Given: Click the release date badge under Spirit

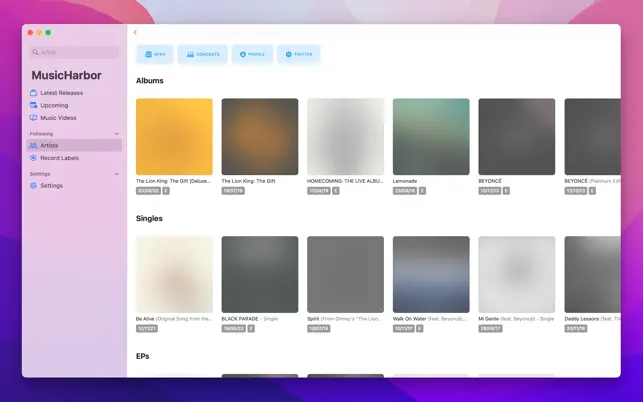Looking at the screenshot, I should 319,329.
